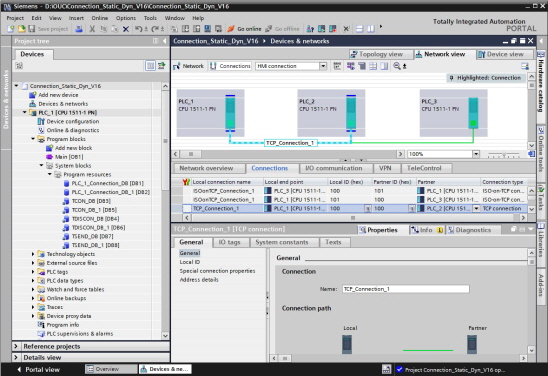Click the Print icon in toolbar

click(x=79, y=29)
